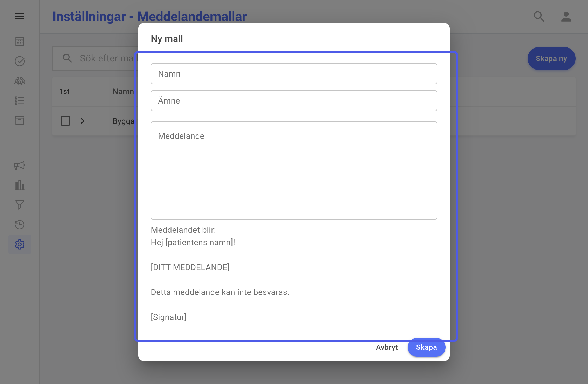Focus the Namn input field
The height and width of the screenshot is (384, 588).
tap(294, 74)
